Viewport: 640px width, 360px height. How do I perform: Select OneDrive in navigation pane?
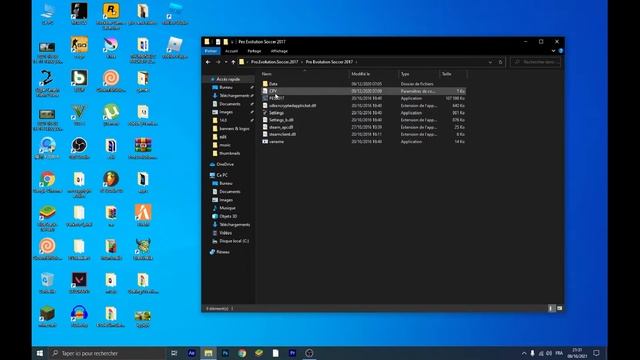225,164
